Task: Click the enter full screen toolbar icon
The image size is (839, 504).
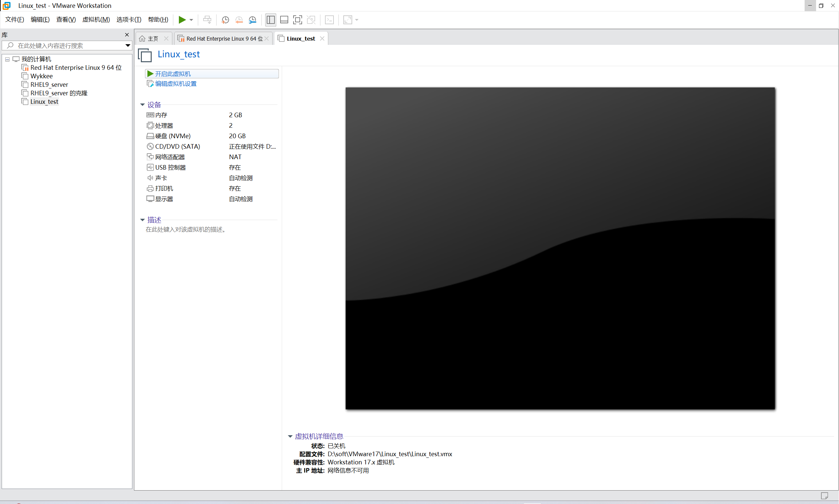Action: click(297, 20)
